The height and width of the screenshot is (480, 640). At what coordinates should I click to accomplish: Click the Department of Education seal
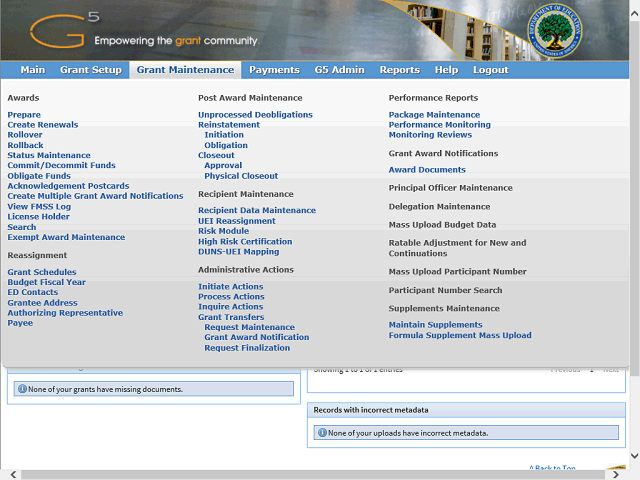point(554,31)
